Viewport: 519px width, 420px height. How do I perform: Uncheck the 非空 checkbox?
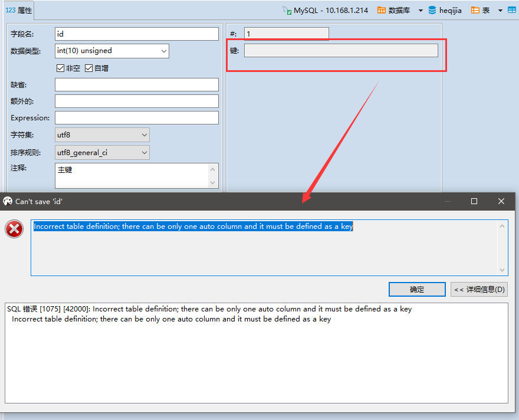pos(60,68)
